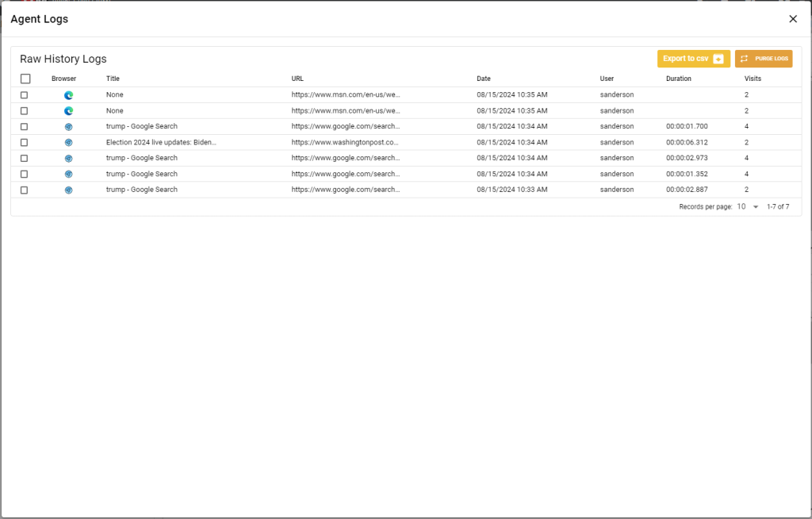Sort by the Browser column header
The height and width of the screenshot is (519, 812).
tap(63, 79)
